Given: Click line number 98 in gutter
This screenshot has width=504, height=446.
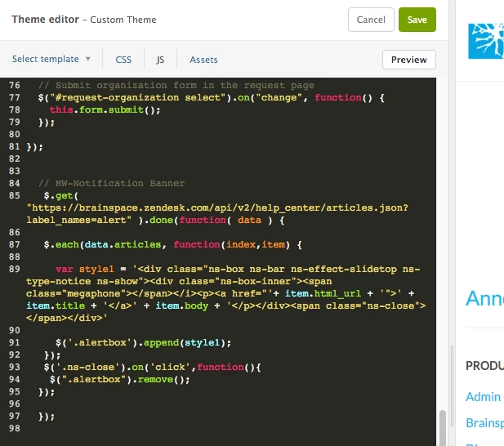Looking at the screenshot, I should pyautogui.click(x=15, y=428).
